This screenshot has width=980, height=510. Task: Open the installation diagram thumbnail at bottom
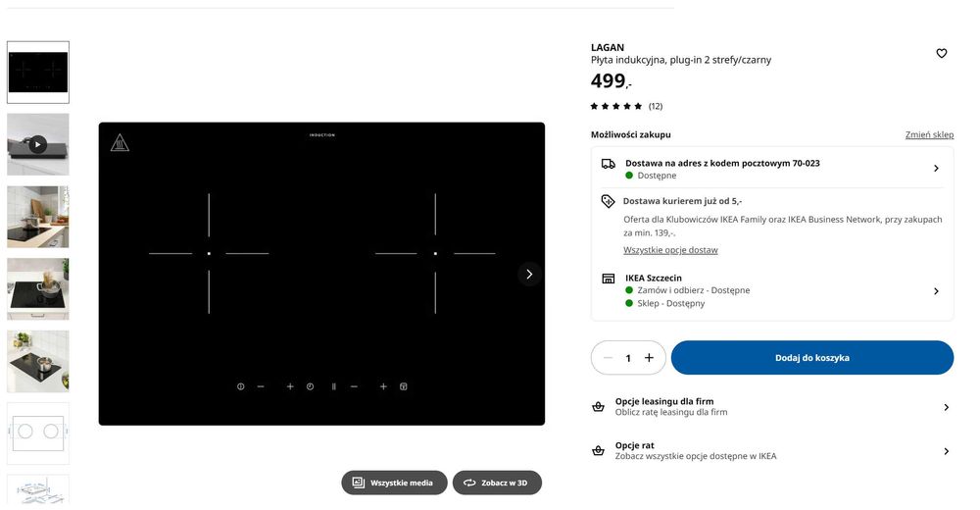(38, 488)
